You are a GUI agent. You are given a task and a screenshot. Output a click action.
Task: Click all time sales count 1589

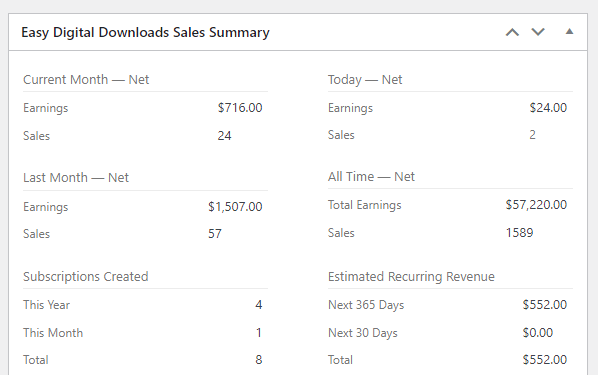[x=519, y=233]
